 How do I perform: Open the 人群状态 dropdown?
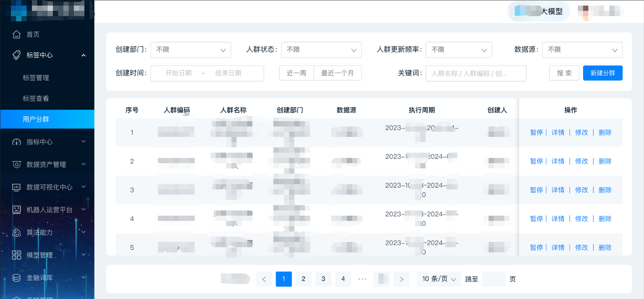click(321, 50)
